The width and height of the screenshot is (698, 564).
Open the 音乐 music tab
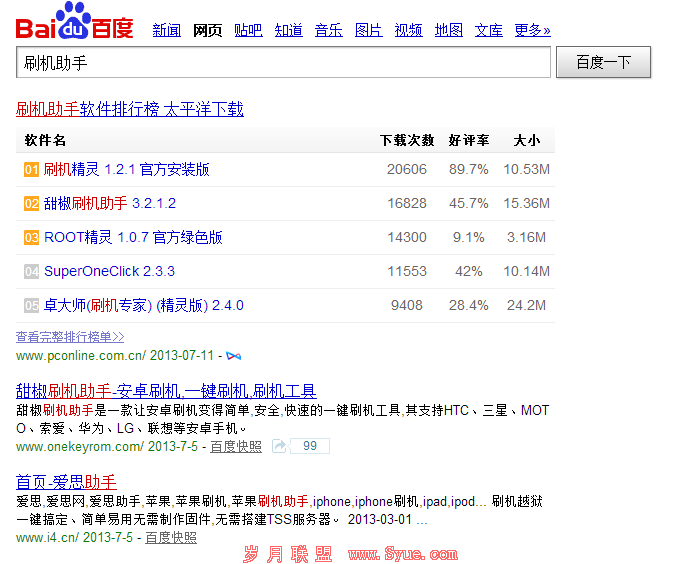point(329,30)
